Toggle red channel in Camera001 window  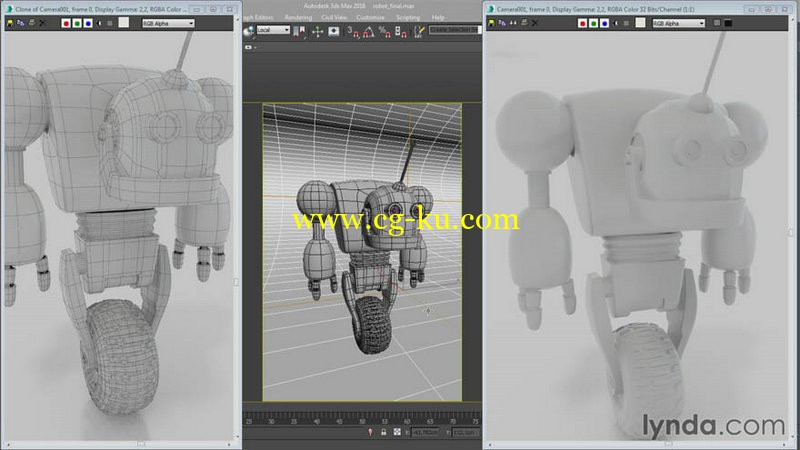(x=583, y=23)
